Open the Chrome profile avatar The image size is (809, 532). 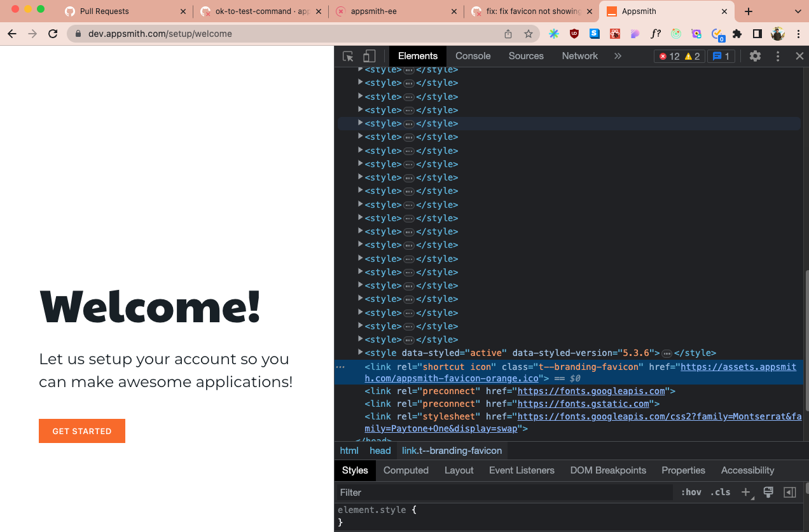pos(777,34)
